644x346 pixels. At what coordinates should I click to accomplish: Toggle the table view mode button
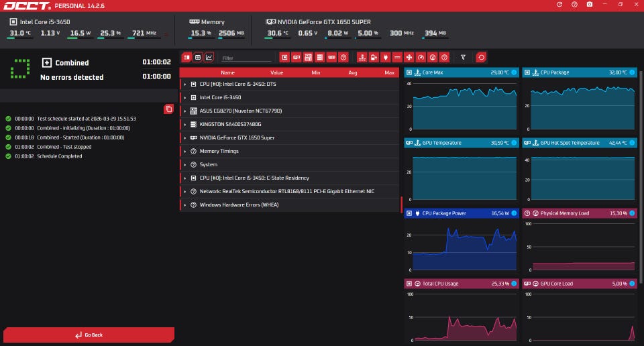tap(198, 58)
